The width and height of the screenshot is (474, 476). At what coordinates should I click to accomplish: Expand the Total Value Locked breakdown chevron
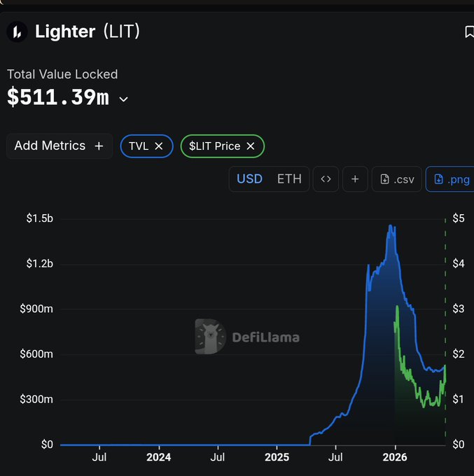tap(124, 99)
